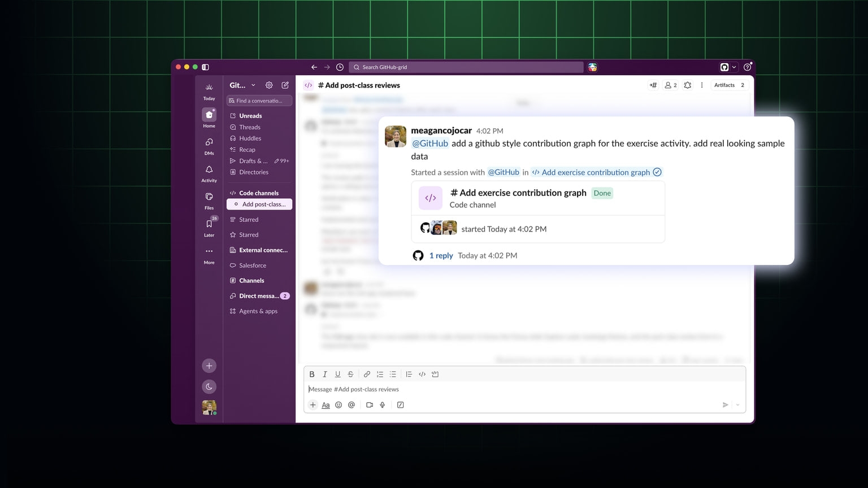Open the Files section
Screen dimensions: 868x488
click(209, 200)
